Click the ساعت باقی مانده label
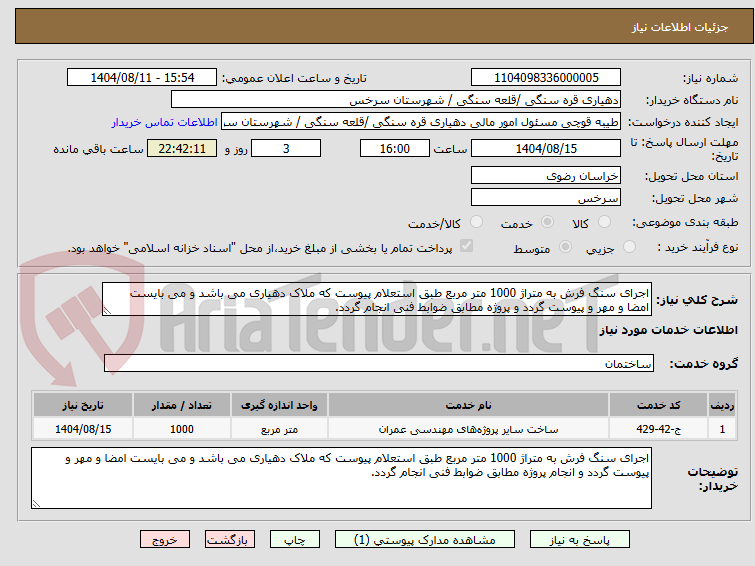 pos(98,149)
